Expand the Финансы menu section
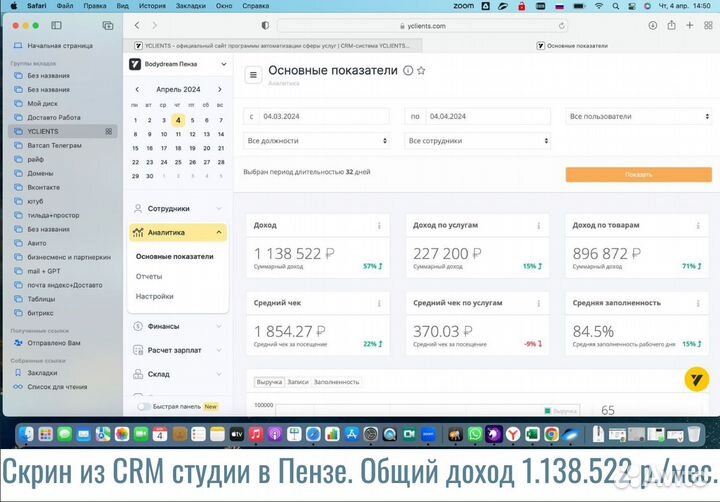720x502 pixels. pyautogui.click(x=178, y=326)
